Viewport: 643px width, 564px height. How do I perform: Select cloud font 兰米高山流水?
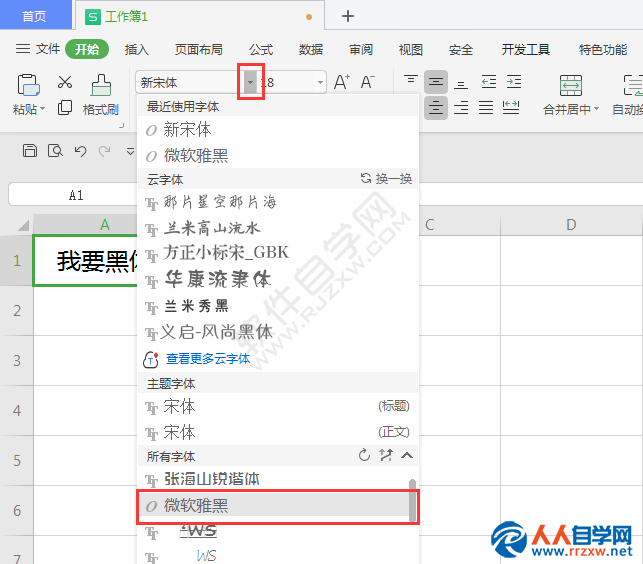coord(278,228)
